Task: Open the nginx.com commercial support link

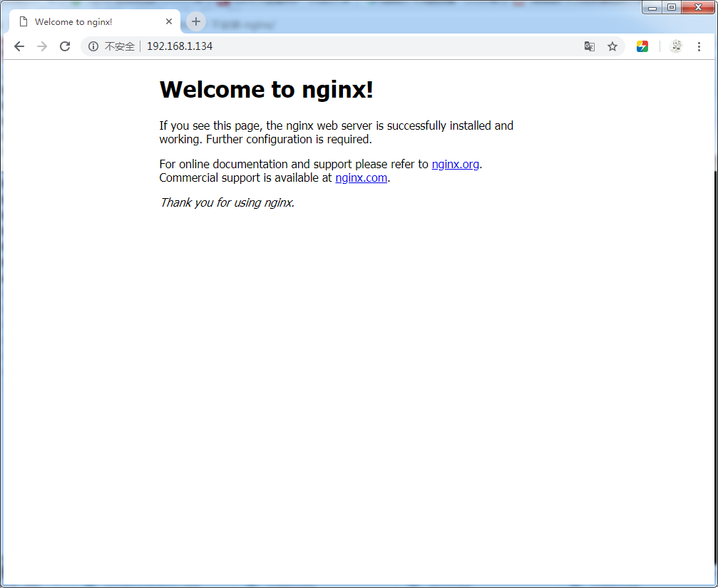Action: [x=361, y=177]
